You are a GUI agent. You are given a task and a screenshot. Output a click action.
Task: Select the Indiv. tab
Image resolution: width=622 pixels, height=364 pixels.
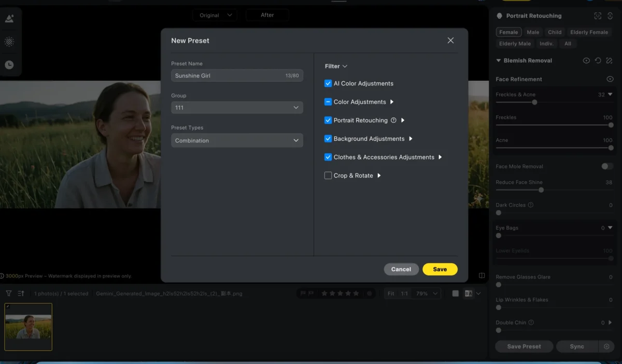[x=546, y=43]
